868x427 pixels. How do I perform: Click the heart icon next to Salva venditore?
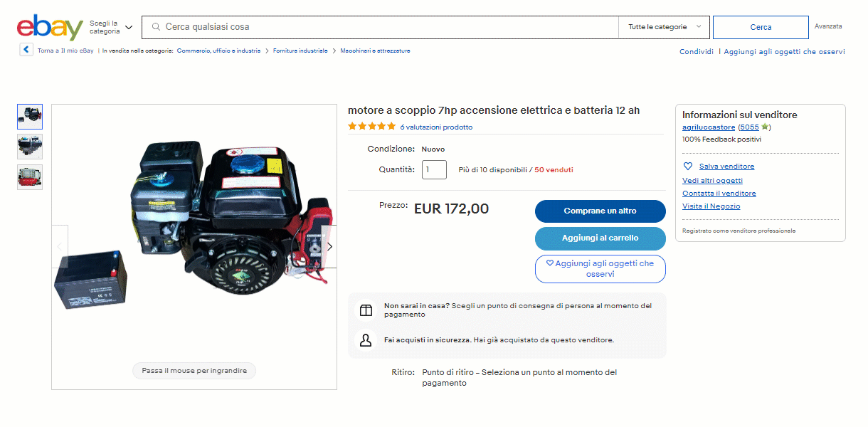pyautogui.click(x=688, y=167)
